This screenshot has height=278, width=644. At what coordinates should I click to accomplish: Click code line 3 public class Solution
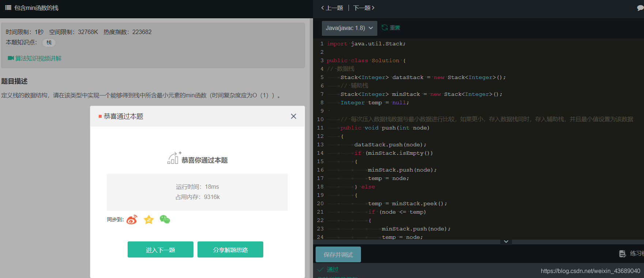tap(366, 60)
